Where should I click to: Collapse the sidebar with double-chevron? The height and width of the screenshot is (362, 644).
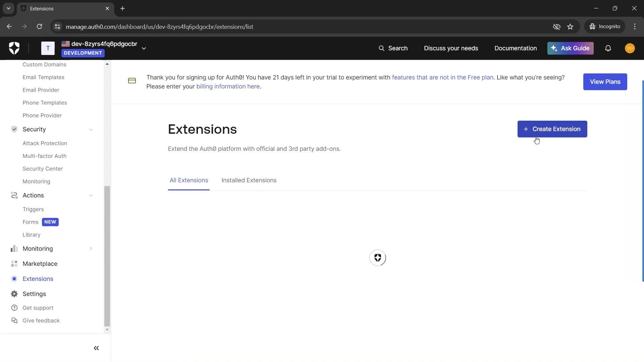[x=96, y=348]
